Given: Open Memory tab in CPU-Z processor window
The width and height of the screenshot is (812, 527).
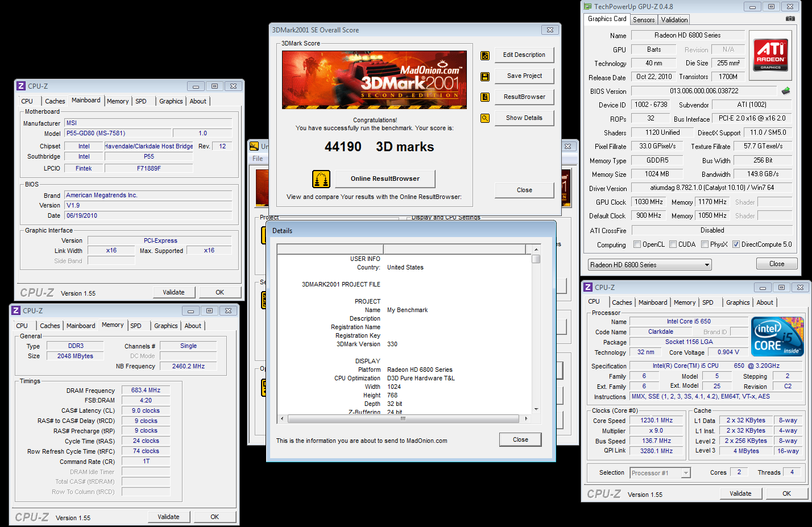Looking at the screenshot, I should [685, 302].
